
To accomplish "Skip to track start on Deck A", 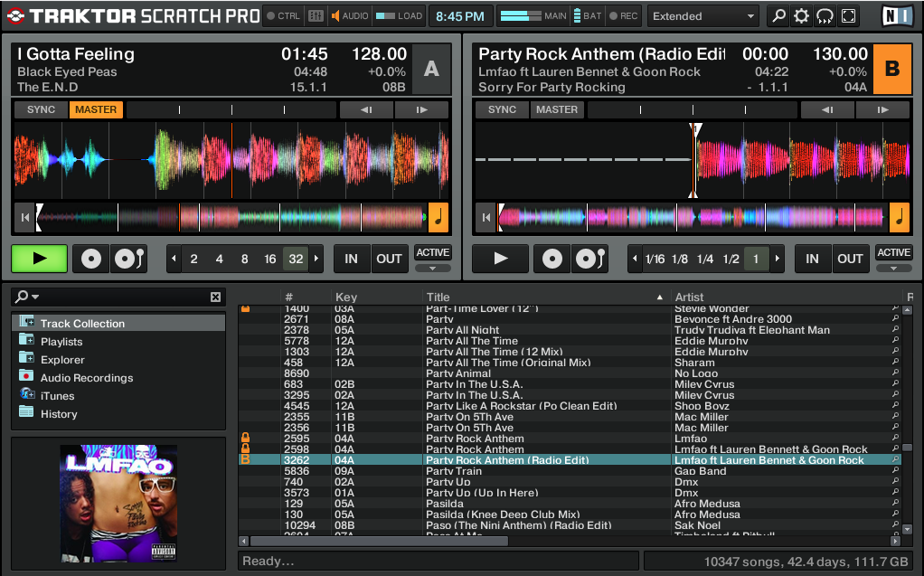I will [x=25, y=217].
